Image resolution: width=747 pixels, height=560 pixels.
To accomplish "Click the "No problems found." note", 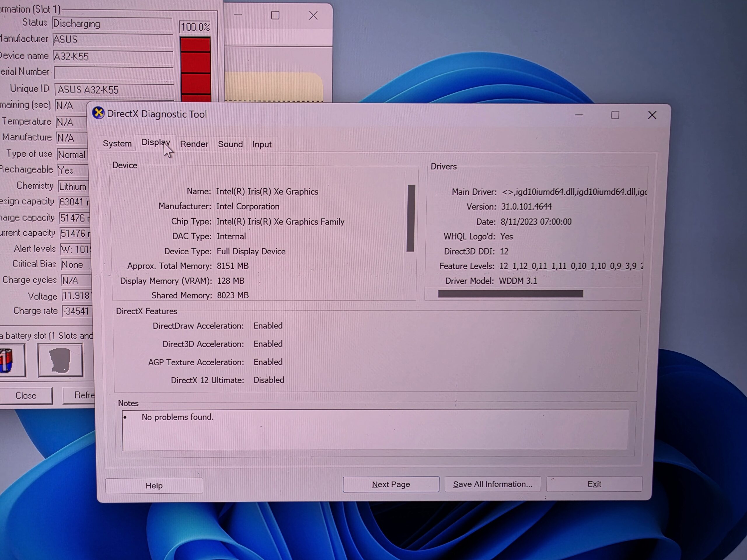I will click(178, 417).
